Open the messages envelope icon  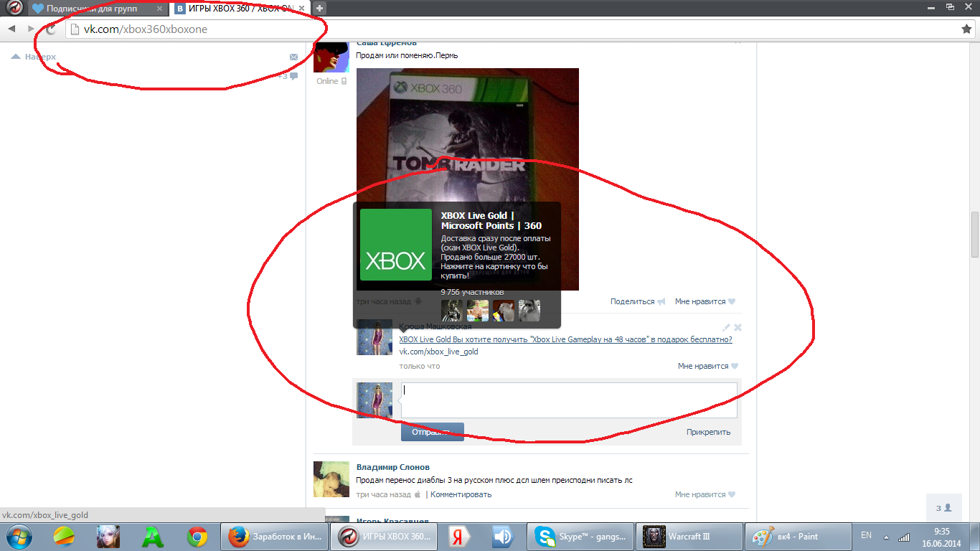[x=293, y=57]
